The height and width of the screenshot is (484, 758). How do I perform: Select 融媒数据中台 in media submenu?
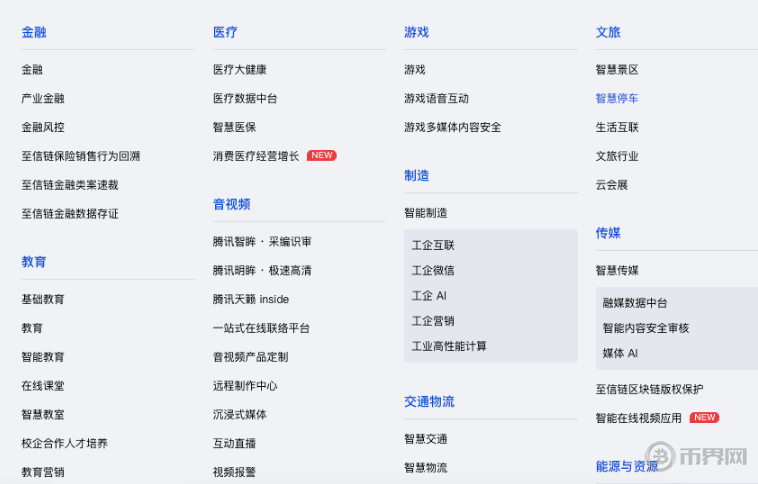(635, 303)
